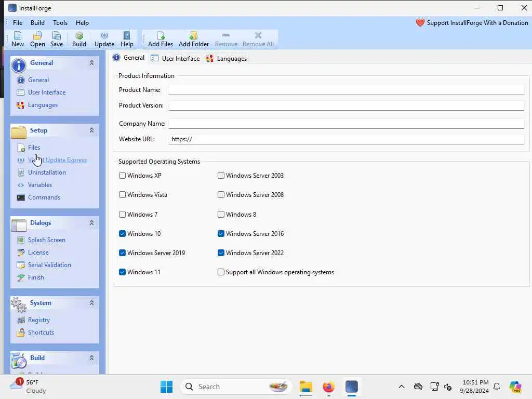Open Uninstallation in the Setup section
Image resolution: width=532 pixels, height=399 pixels.
[x=47, y=172]
